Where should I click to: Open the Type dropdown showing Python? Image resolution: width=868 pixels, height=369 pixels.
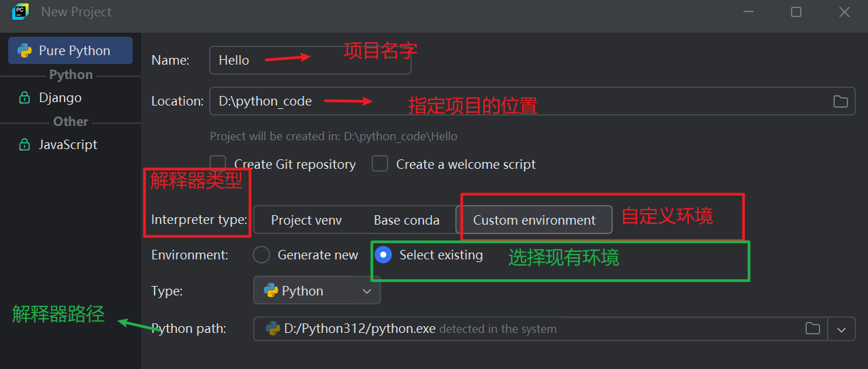(317, 291)
